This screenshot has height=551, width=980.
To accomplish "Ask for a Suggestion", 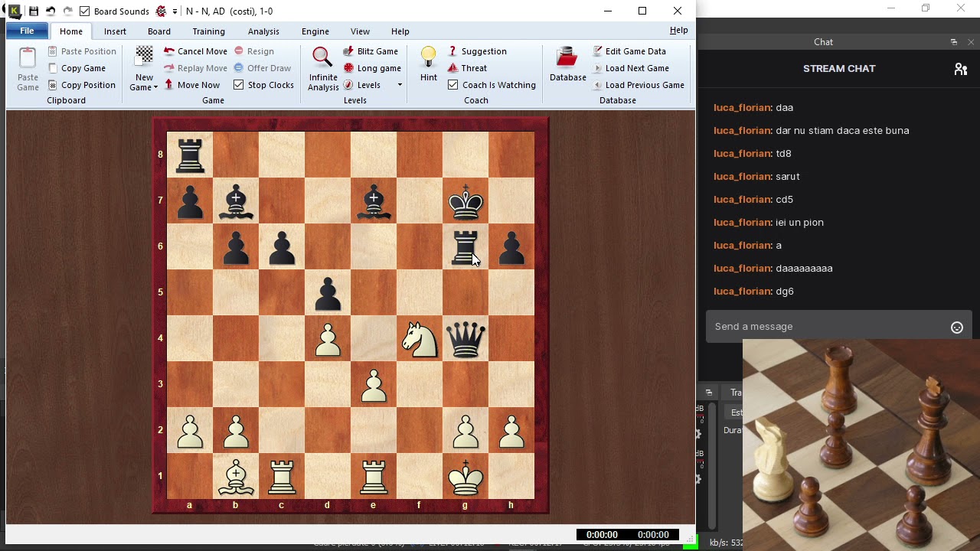I will tap(477, 51).
